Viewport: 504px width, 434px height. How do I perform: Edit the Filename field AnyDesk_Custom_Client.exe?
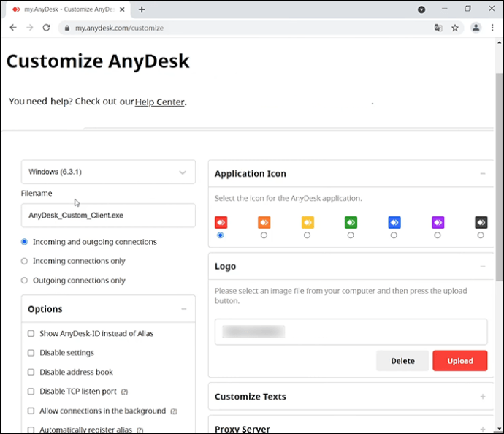point(108,216)
